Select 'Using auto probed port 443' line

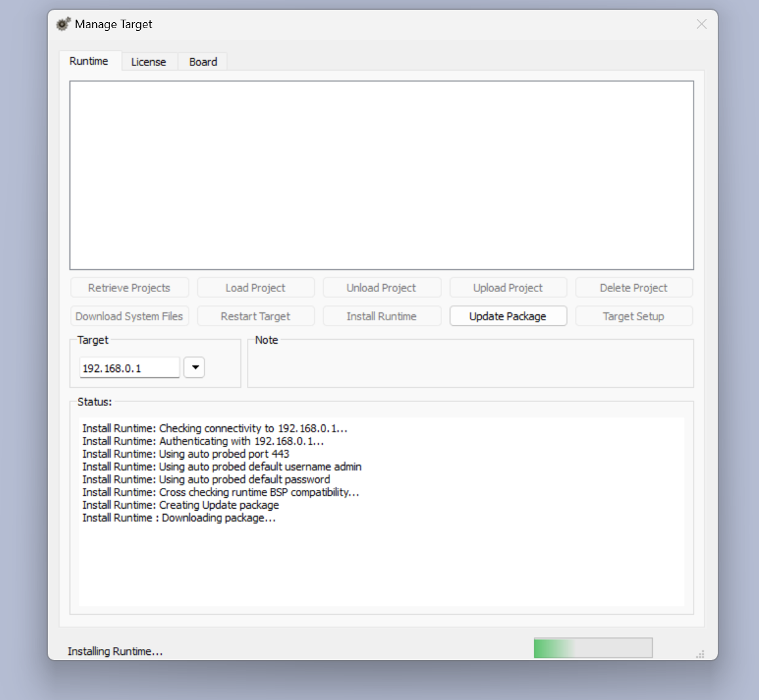(x=186, y=454)
